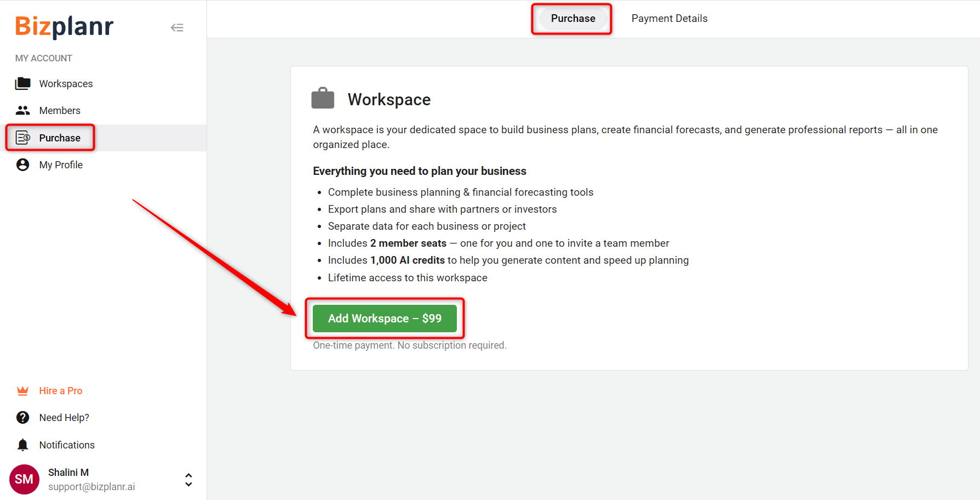Click the Members people icon
Screen dimensions: 980x500
tap(23, 110)
